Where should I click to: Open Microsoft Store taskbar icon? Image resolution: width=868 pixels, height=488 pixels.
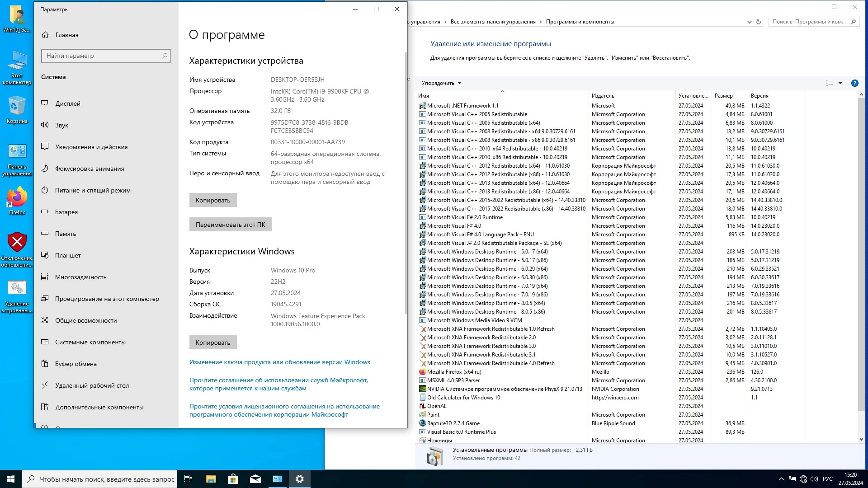click(233, 479)
